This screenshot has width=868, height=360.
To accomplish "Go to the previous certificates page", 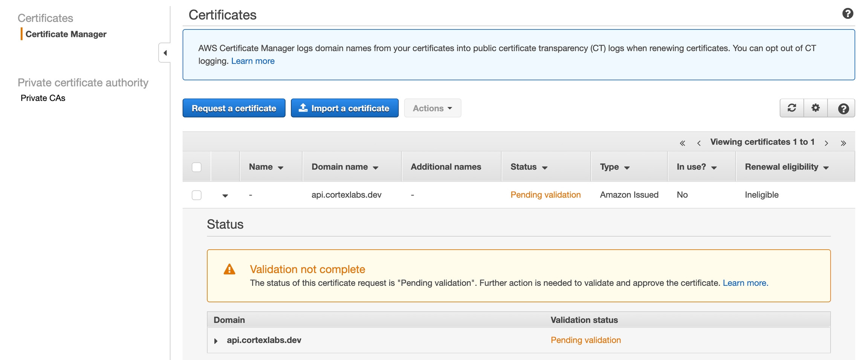I will click(699, 143).
